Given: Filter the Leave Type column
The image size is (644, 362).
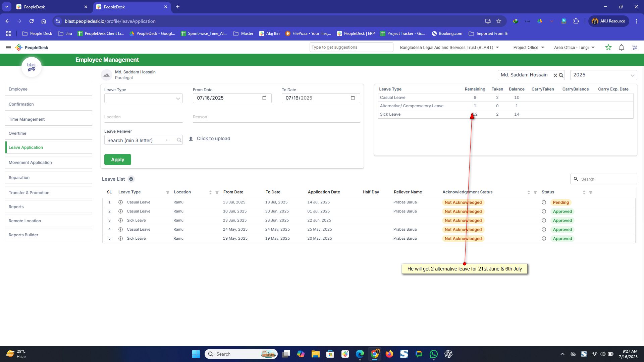Looking at the screenshot, I should (x=167, y=192).
